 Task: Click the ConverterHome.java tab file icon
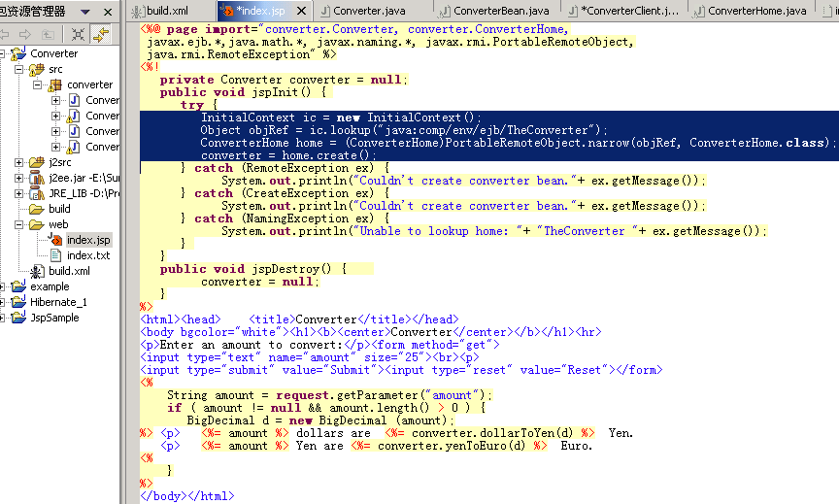point(698,12)
